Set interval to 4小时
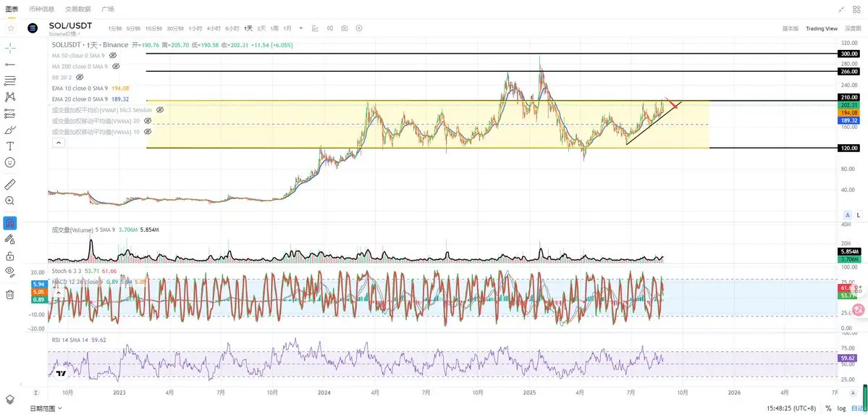This screenshot has height=415, width=868. click(214, 28)
